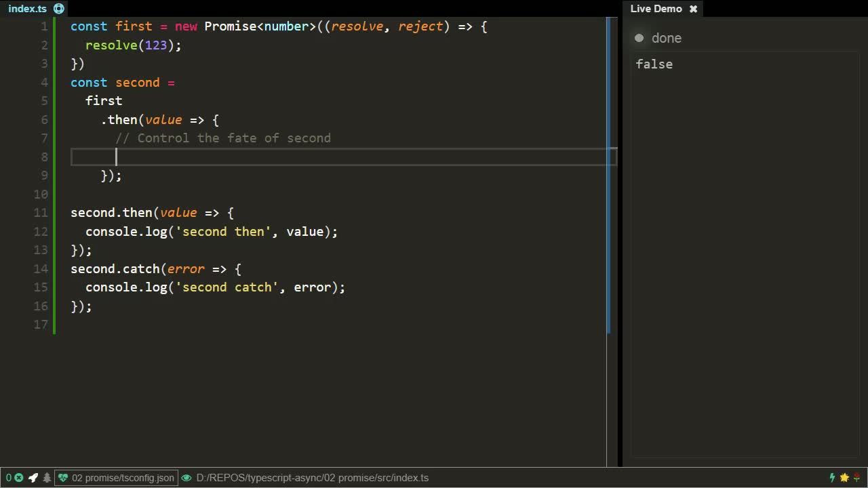The width and height of the screenshot is (868, 488).
Task: Click 'Promise<number>' in line 1
Action: point(260,26)
